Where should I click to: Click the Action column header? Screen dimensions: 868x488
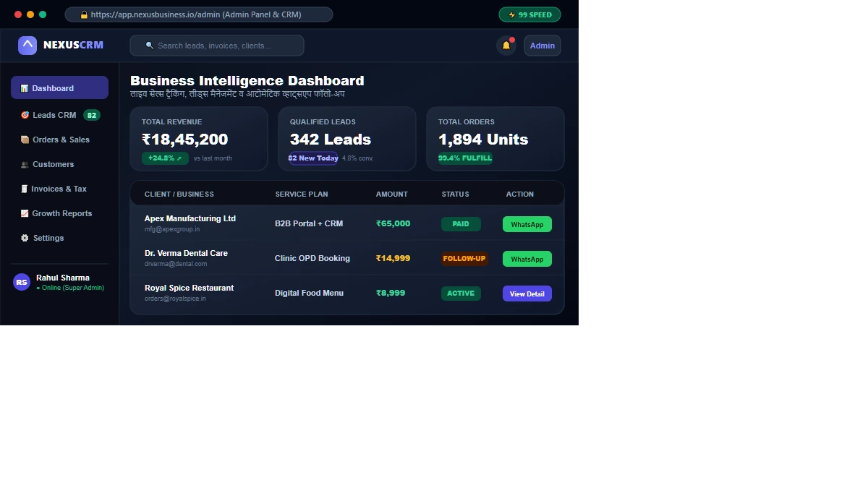click(520, 194)
